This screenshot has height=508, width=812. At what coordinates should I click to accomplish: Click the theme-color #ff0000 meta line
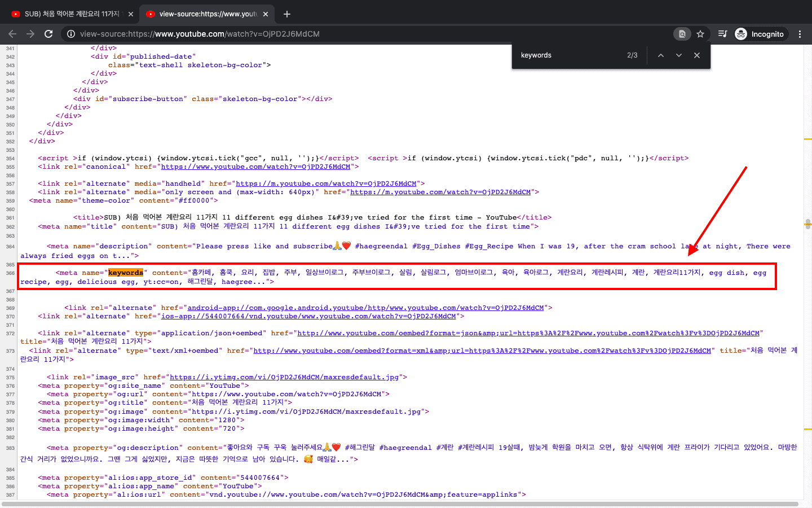pos(123,200)
